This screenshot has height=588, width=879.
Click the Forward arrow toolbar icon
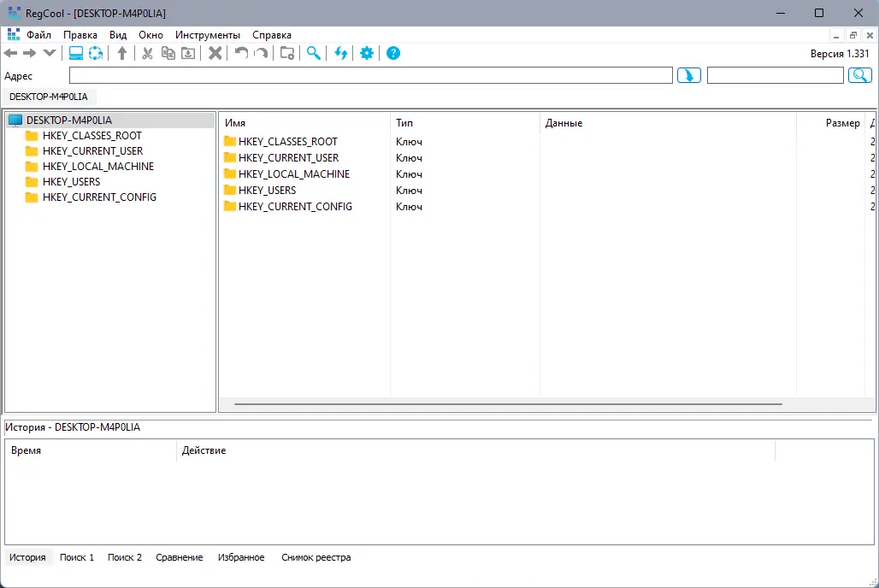[29, 53]
